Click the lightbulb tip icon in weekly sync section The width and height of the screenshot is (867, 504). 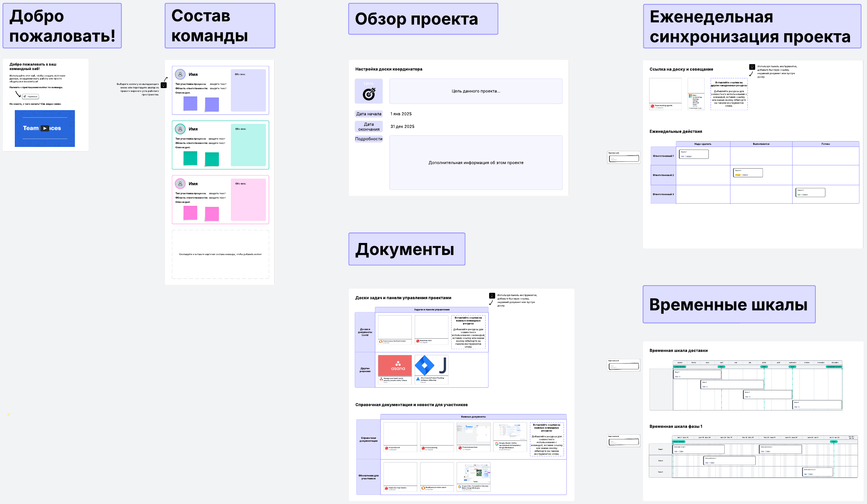pos(752,67)
